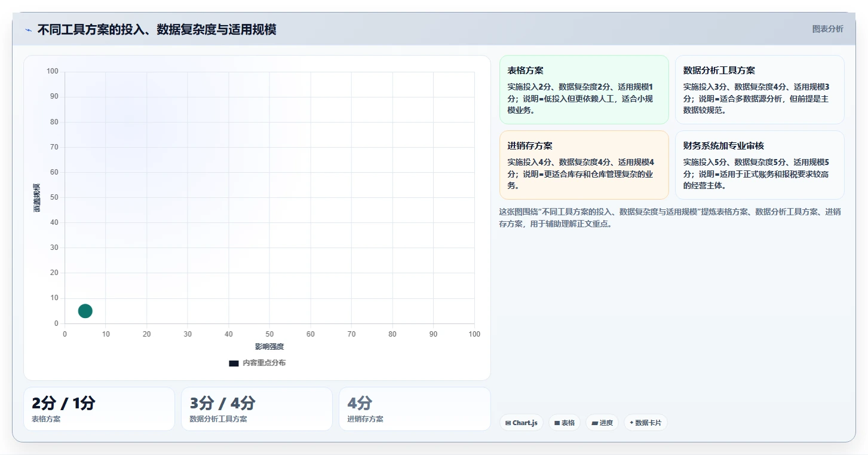The height and width of the screenshot is (455, 868).
Task: Click the 表格 tag
Action: [x=564, y=423]
